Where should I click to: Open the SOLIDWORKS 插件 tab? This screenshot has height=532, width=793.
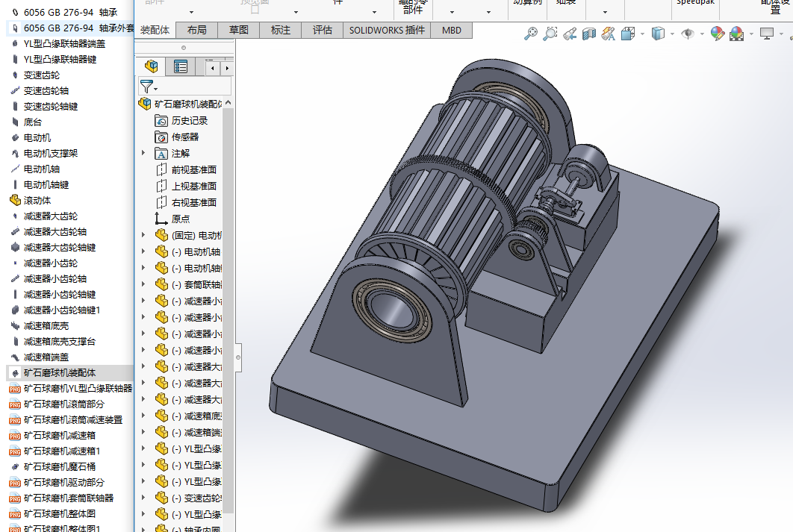click(387, 30)
